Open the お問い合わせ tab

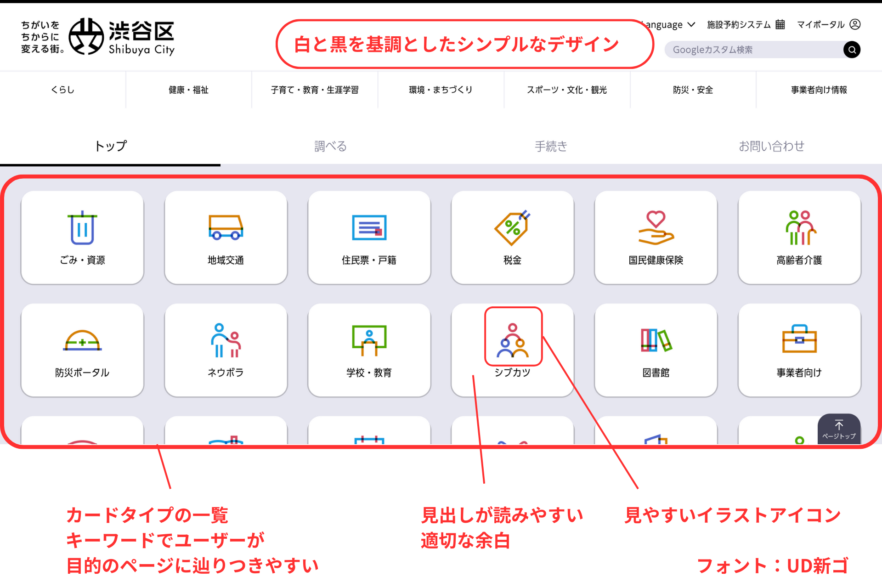tap(772, 146)
